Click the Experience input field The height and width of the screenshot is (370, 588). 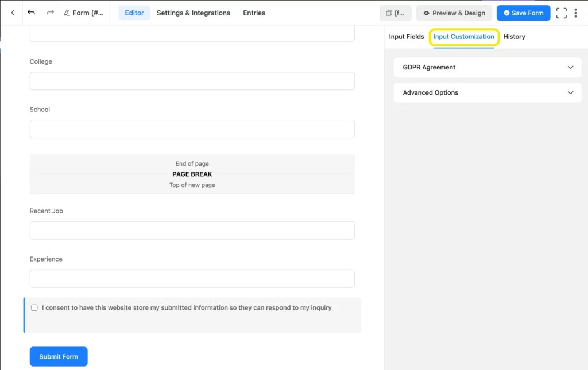click(192, 279)
